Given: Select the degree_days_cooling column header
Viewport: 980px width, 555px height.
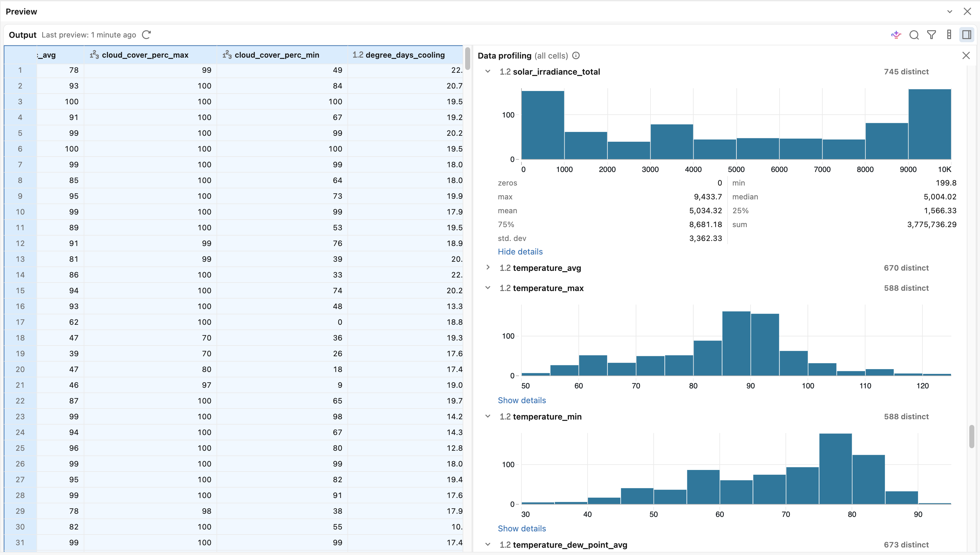Looking at the screenshot, I should pyautogui.click(x=405, y=55).
